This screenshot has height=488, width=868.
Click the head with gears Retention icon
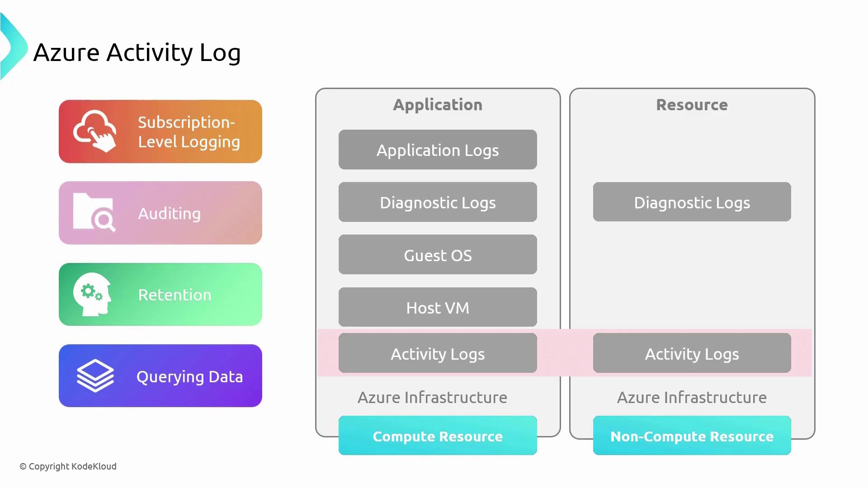coord(93,294)
